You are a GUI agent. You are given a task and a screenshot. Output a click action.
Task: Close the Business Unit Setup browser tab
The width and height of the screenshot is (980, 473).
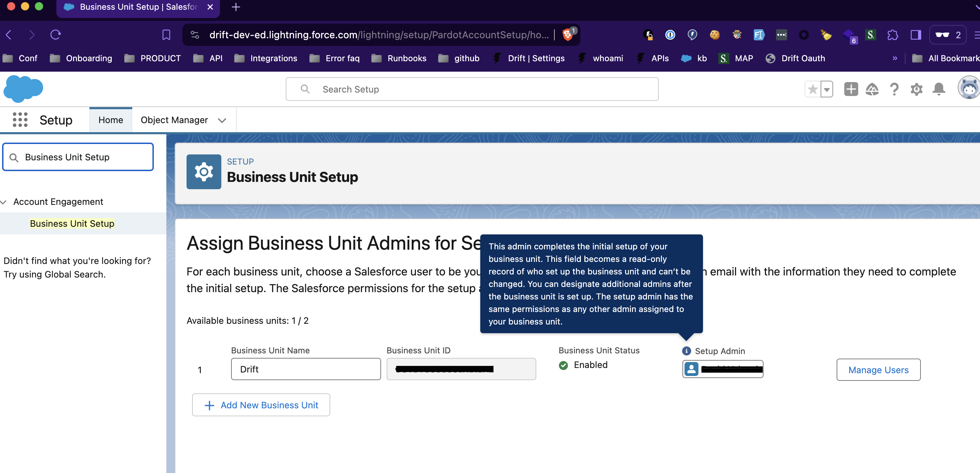coord(210,7)
